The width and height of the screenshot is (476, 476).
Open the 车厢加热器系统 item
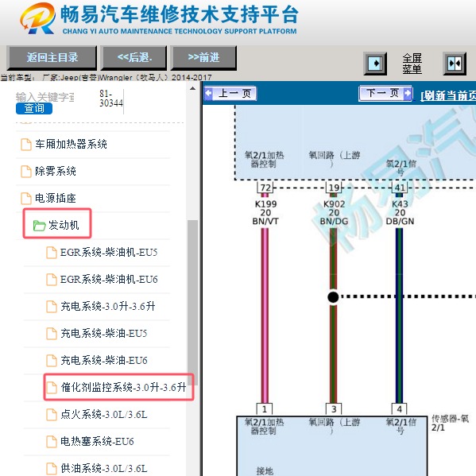click(71, 144)
